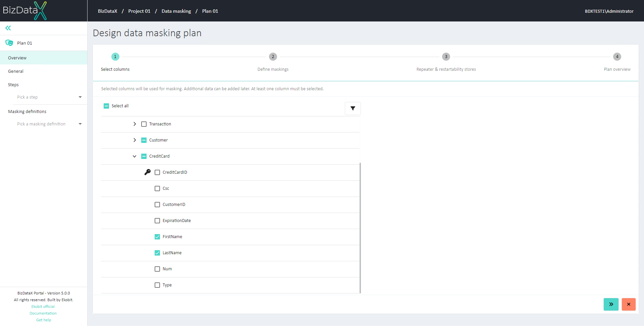Select Steps in the sidebar
The image size is (644, 326).
[13, 85]
